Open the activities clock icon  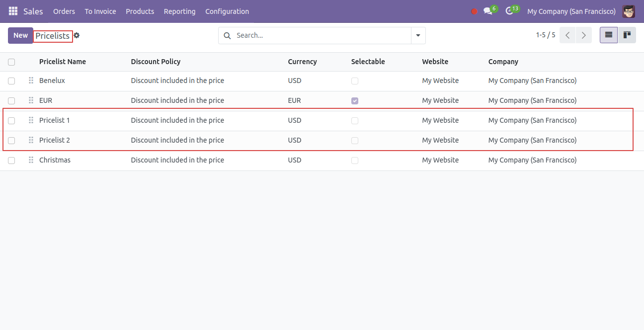(x=509, y=11)
